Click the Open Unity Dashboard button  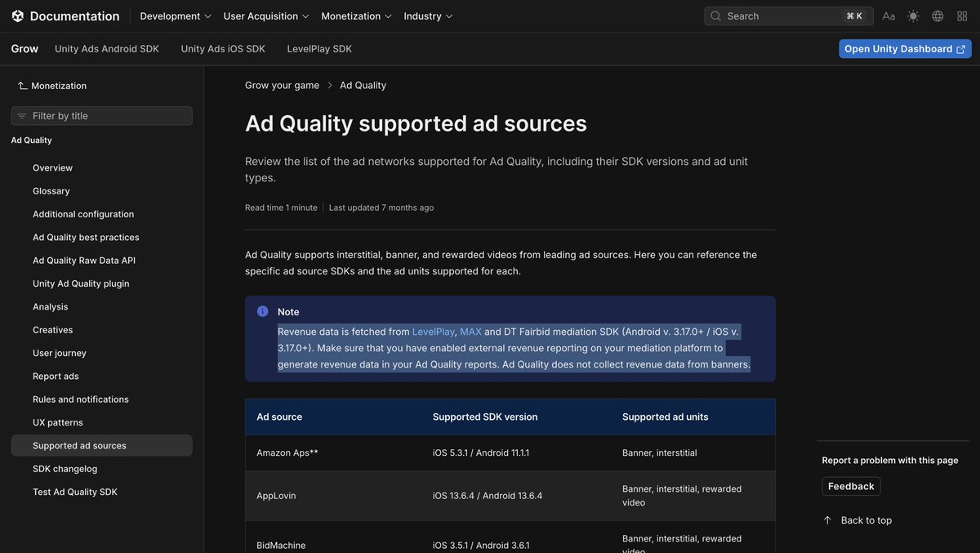coord(905,49)
